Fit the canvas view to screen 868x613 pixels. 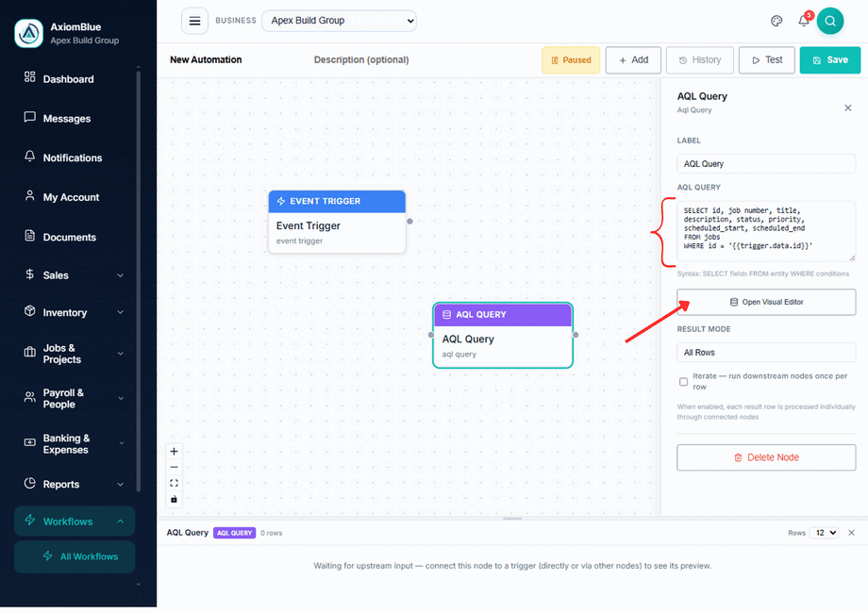pyautogui.click(x=174, y=483)
